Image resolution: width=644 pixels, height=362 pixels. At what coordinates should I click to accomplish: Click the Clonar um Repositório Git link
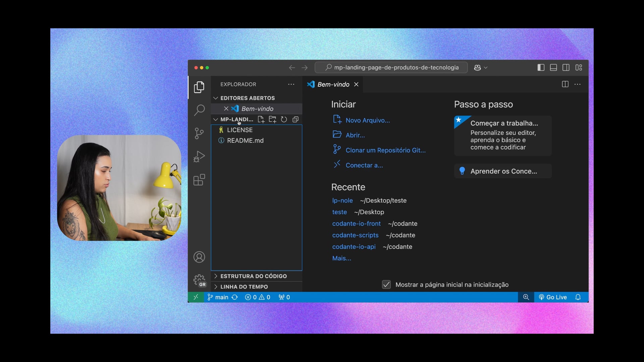385,150
